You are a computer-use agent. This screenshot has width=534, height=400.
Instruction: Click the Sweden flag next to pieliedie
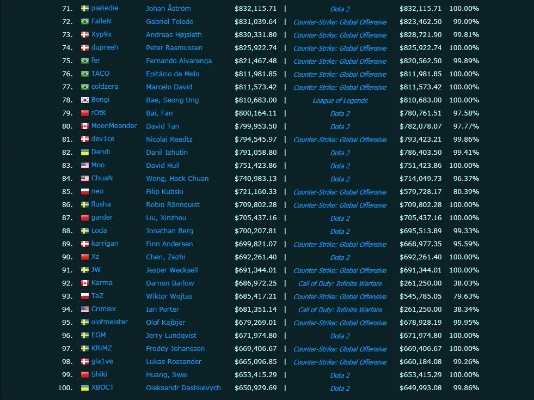click(85, 9)
